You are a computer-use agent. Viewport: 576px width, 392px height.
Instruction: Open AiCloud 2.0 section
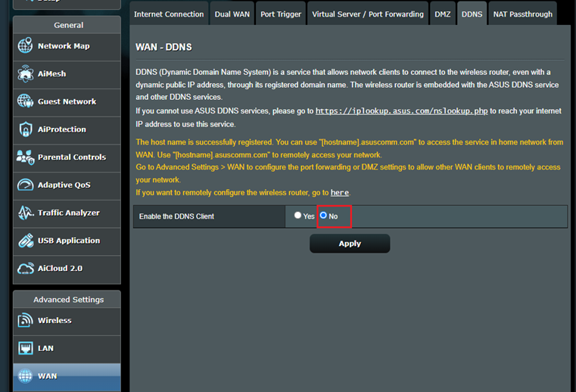click(67, 269)
